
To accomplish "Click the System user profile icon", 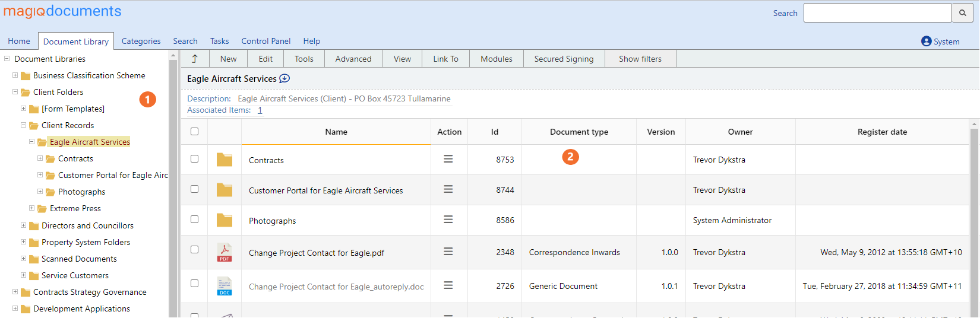I will [926, 41].
